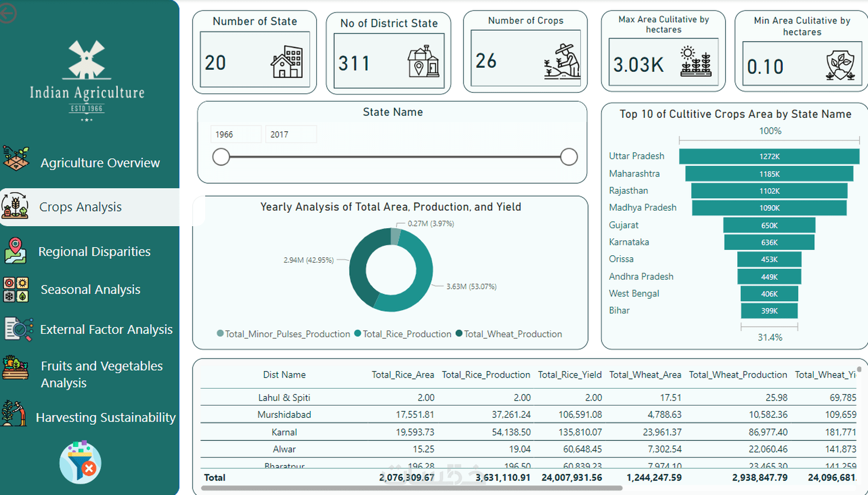
Task: Sort table by Total_Rice_Area column
Action: tap(403, 375)
